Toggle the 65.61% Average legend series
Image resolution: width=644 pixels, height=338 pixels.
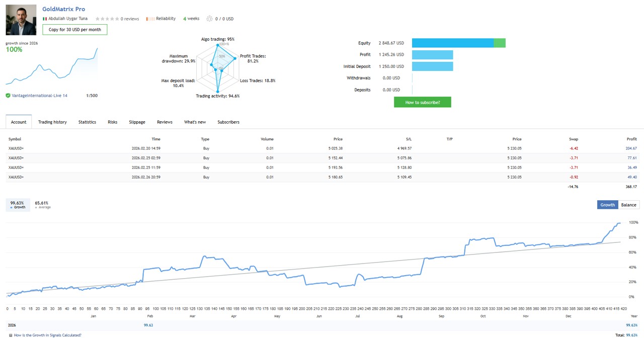(x=42, y=205)
